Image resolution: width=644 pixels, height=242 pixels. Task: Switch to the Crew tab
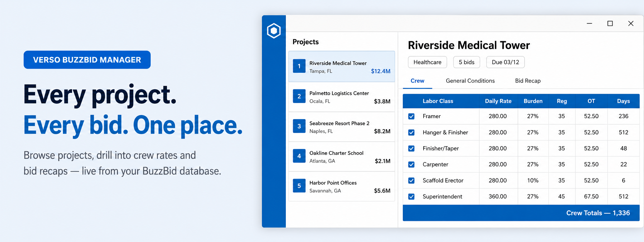coord(417,81)
